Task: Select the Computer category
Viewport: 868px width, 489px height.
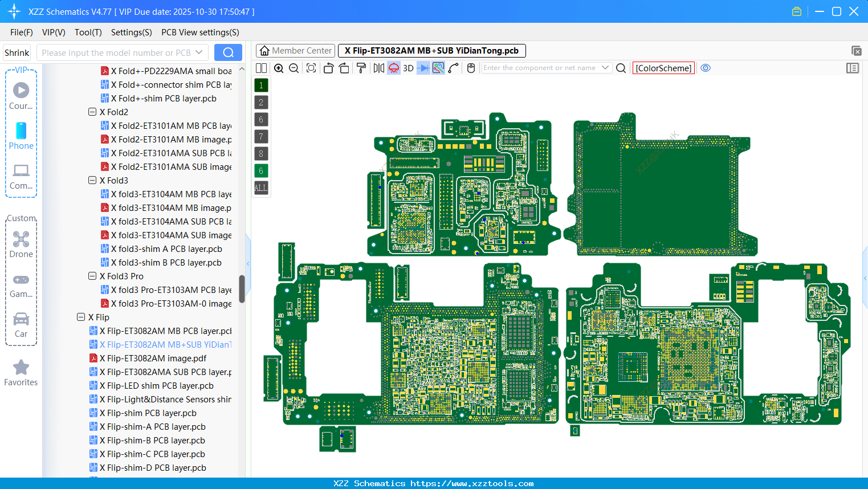Action: coord(21,176)
